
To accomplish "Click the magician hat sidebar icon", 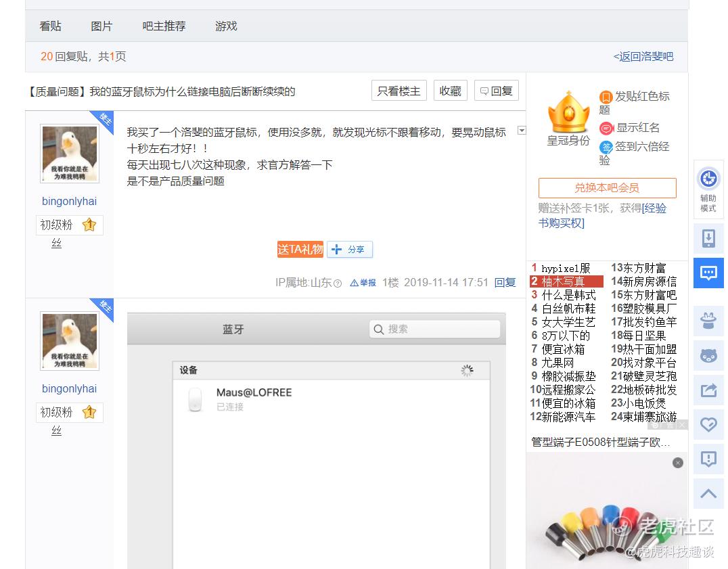I will click(708, 321).
